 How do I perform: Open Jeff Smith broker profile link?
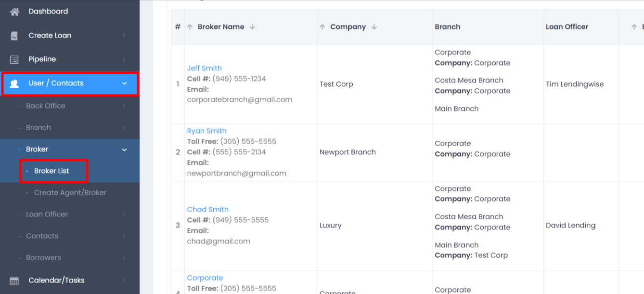(204, 68)
